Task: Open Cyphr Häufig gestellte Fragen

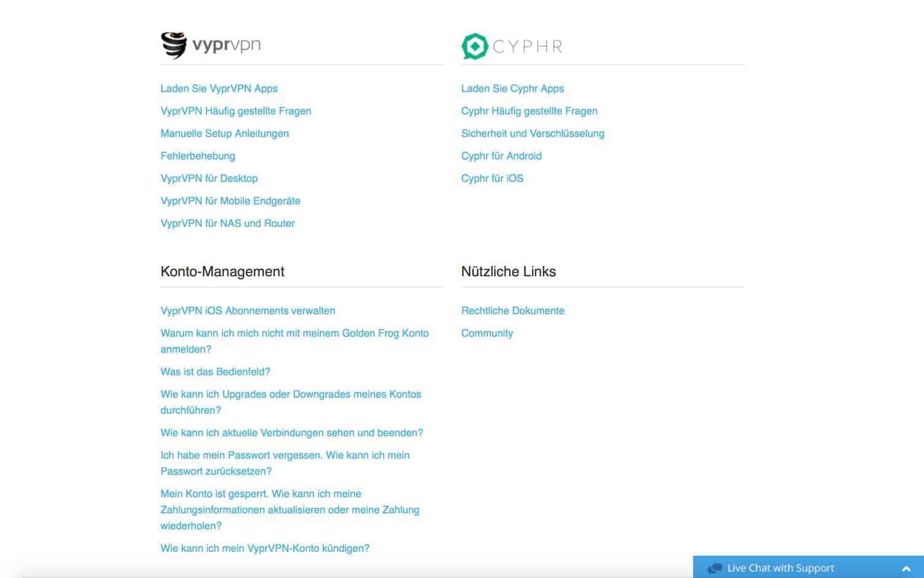Action: 529,111
